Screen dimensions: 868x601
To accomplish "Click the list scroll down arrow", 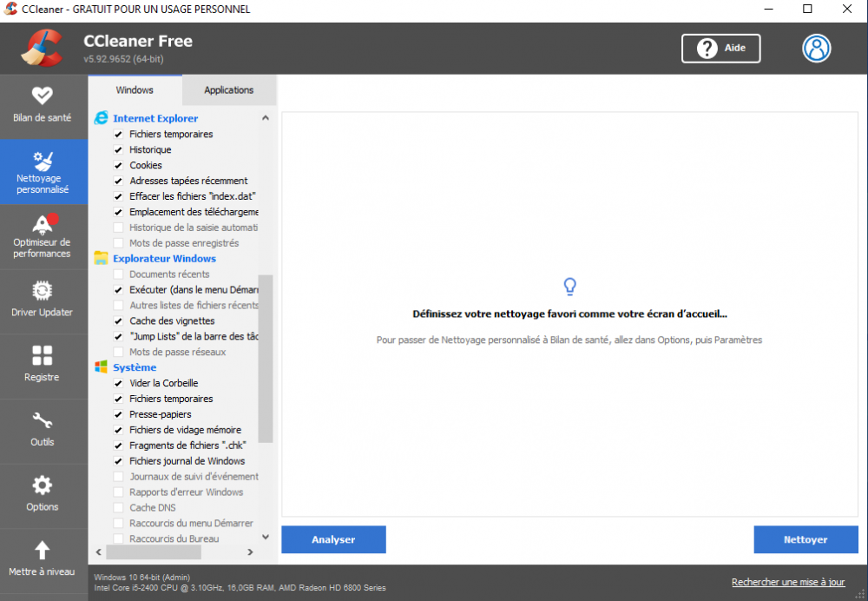I will (x=266, y=537).
